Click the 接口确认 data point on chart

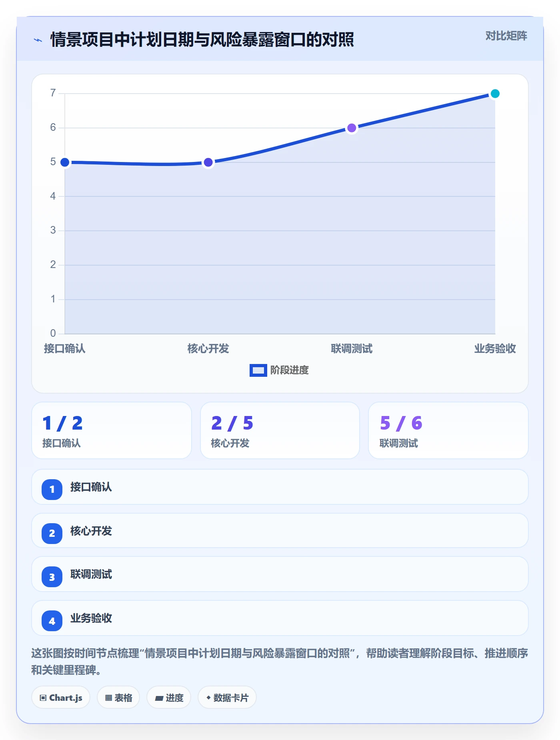click(x=65, y=162)
